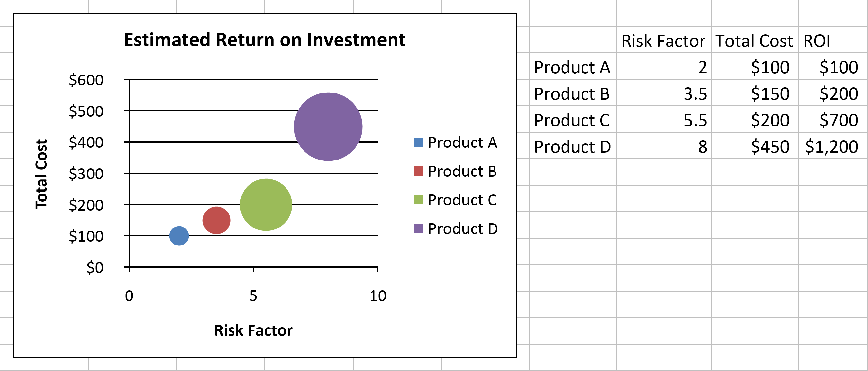Image resolution: width=868 pixels, height=371 pixels.
Task: Click the blue Product A legend swatch
Action: [418, 143]
